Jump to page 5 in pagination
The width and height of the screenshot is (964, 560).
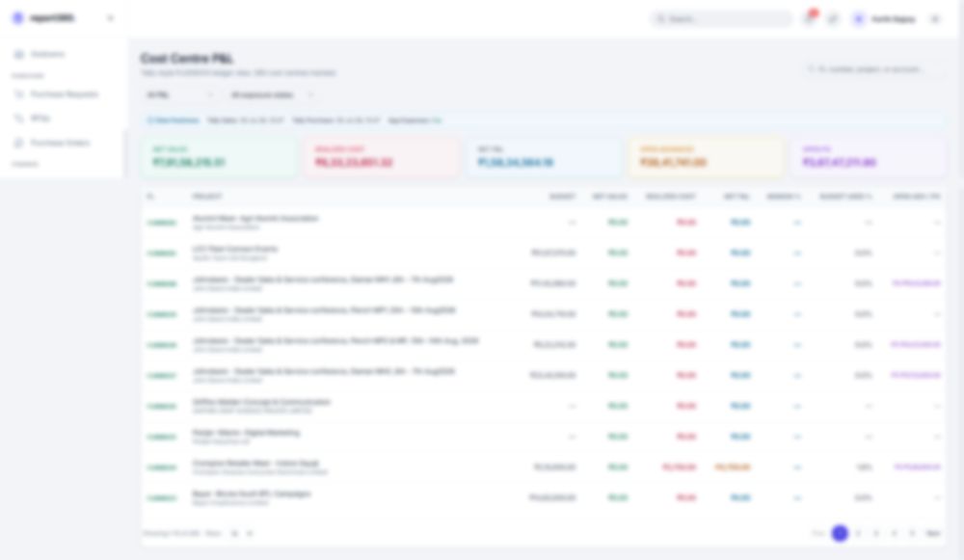click(x=912, y=534)
